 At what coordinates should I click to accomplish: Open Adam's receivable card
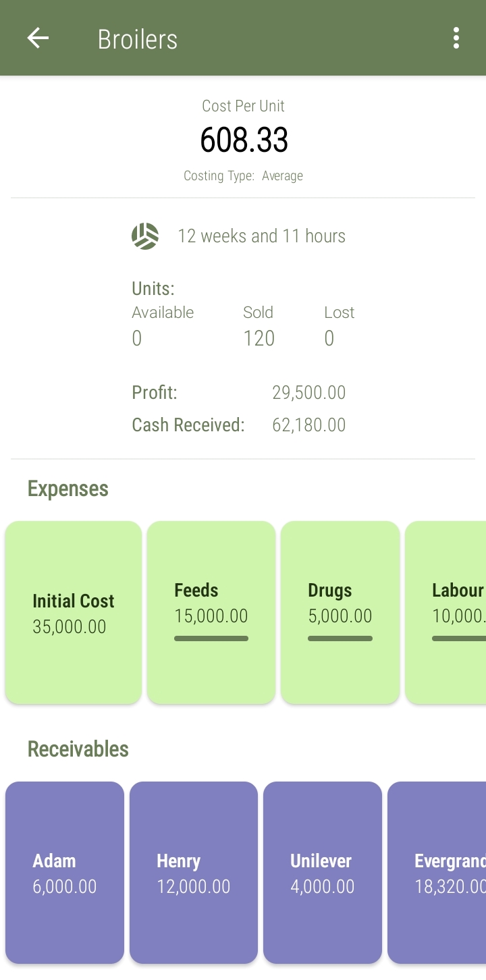65,873
